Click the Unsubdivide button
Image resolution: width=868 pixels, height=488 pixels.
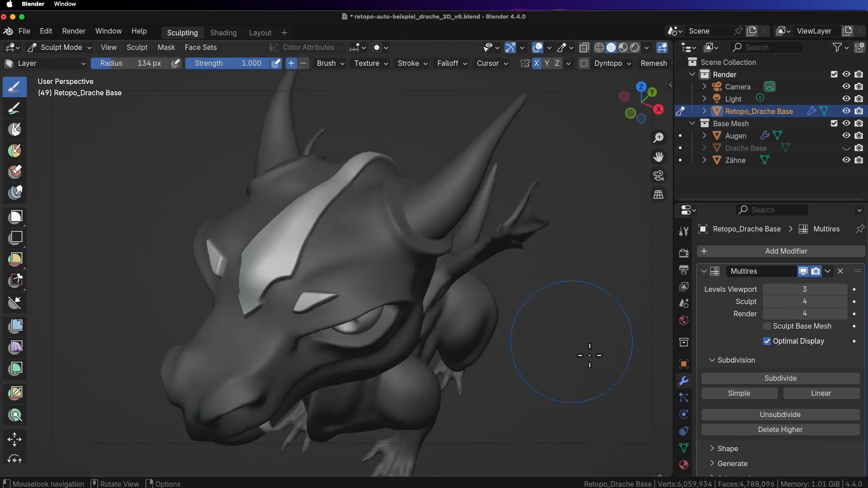pos(780,414)
